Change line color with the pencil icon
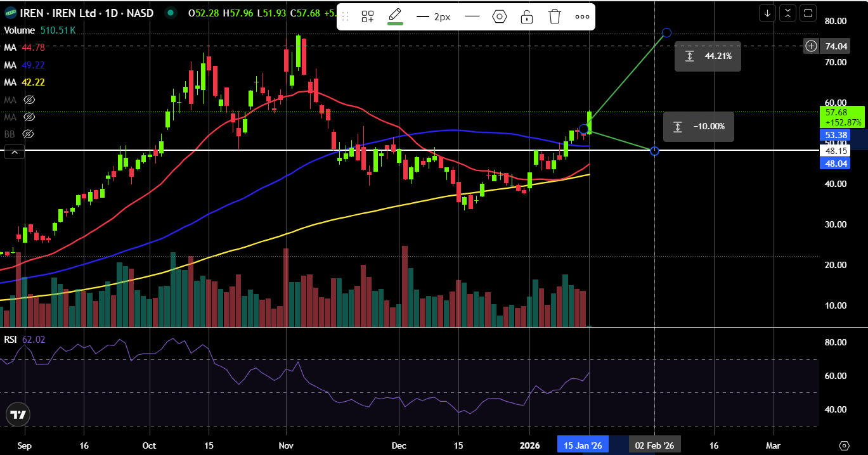The width and height of the screenshot is (868, 455). click(x=395, y=16)
